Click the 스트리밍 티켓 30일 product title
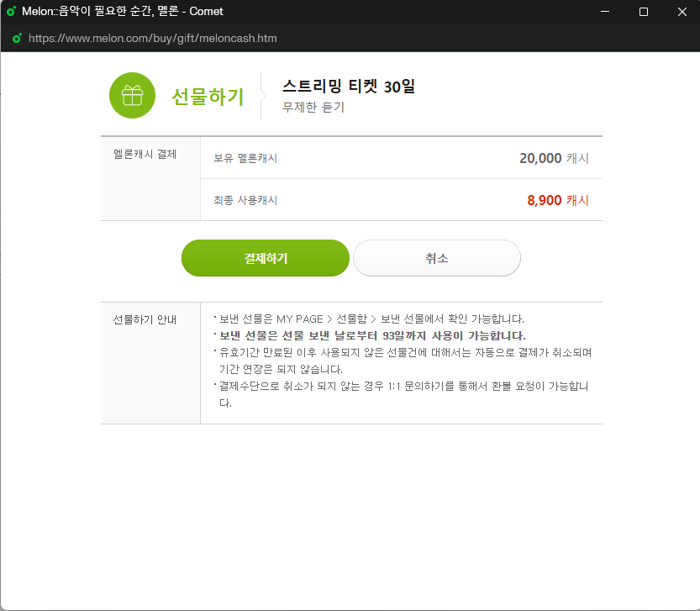 tap(349, 87)
